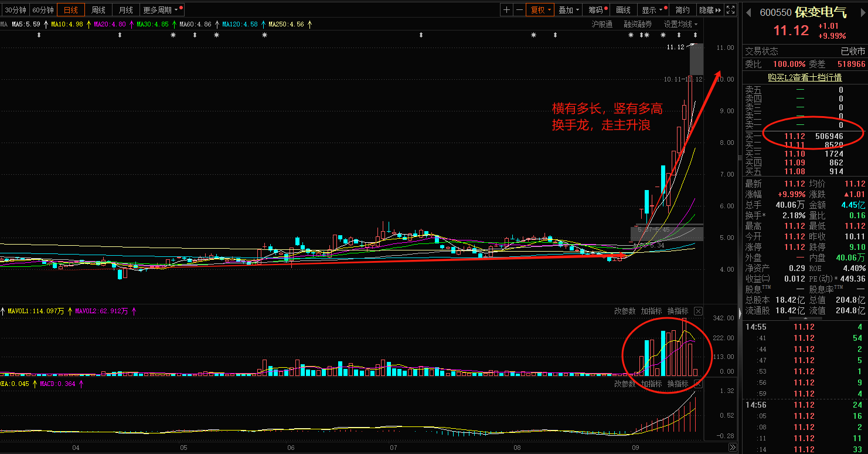Click the MAVOL2 magenta arrow icon
The height and width of the screenshot is (454, 868).
[134, 311]
